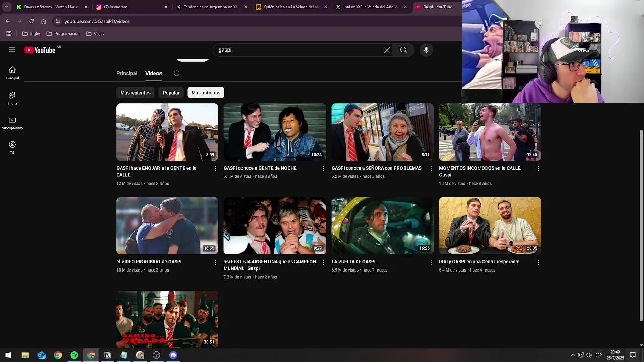The width and height of the screenshot is (644, 362).
Task: Open options for CAMPEON MUNDIAL video
Action: [x=324, y=262]
